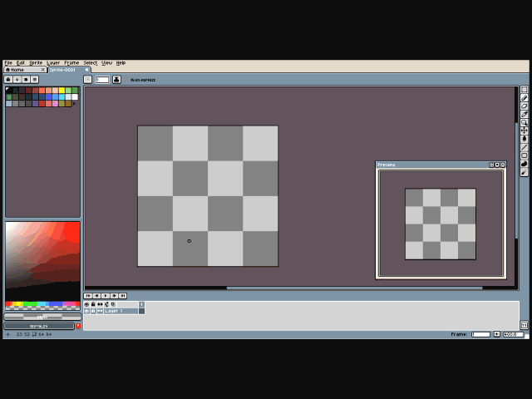
Task: Click the Frame number input field
Action: pyautogui.click(x=480, y=334)
